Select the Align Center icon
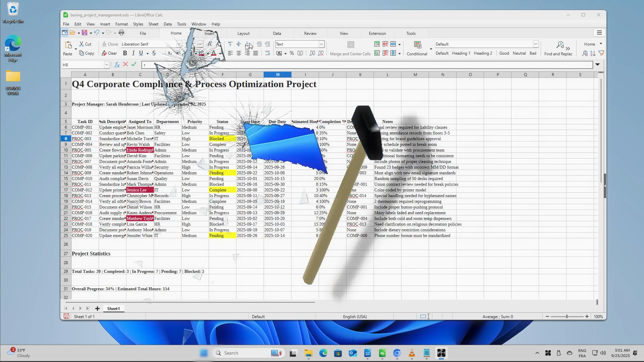 (239, 53)
